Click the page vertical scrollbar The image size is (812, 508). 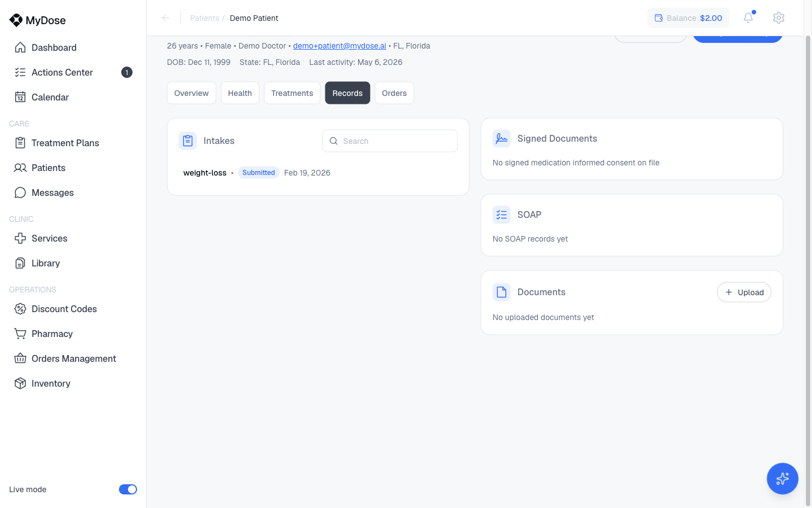pyautogui.click(x=807, y=271)
